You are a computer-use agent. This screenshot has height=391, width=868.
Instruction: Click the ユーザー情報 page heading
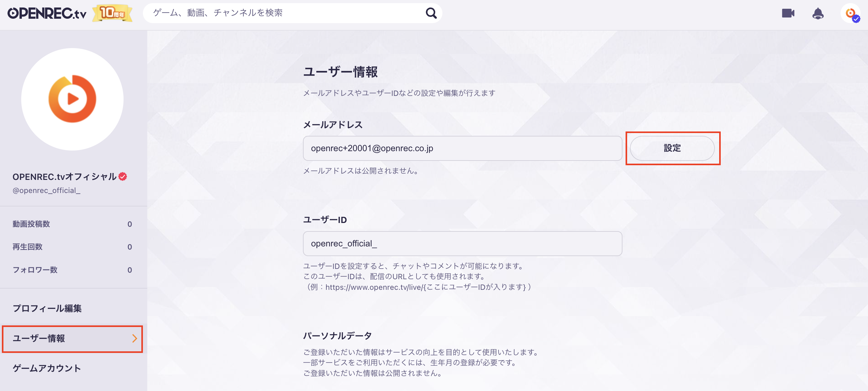pyautogui.click(x=340, y=72)
